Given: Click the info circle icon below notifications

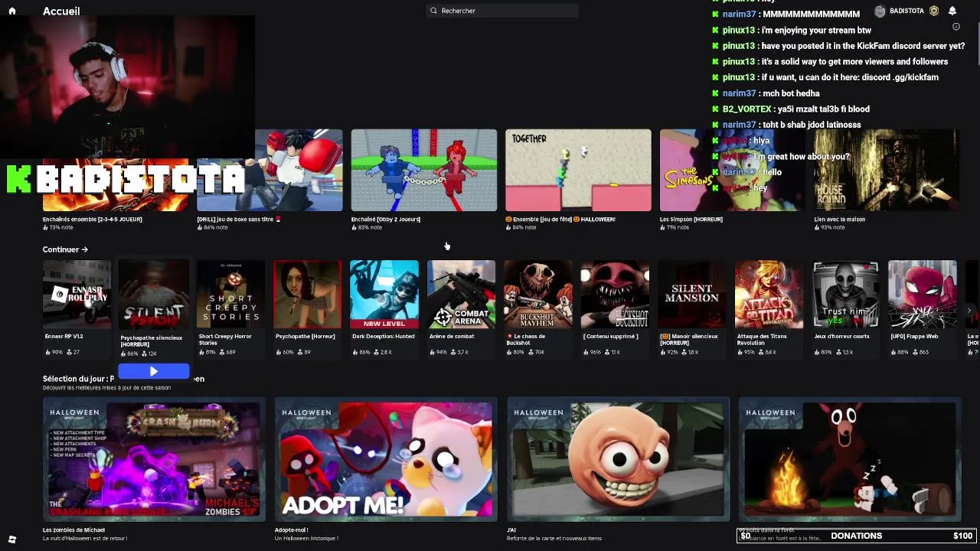Looking at the screenshot, I should coord(955,27).
